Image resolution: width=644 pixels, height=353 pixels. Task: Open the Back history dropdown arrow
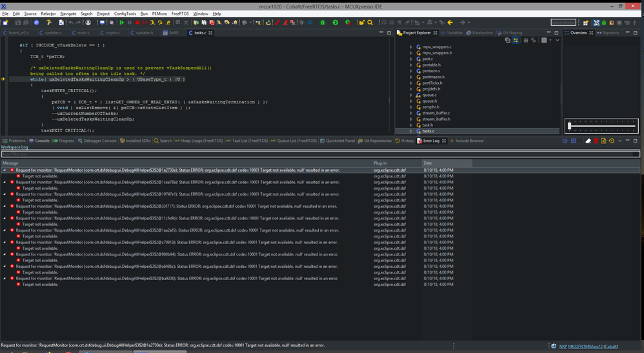pos(456,23)
